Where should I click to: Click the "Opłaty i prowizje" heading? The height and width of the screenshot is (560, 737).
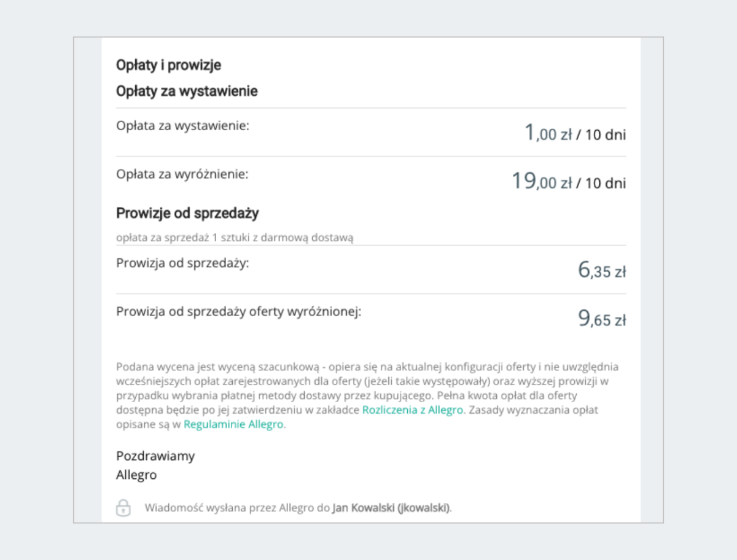click(168, 65)
